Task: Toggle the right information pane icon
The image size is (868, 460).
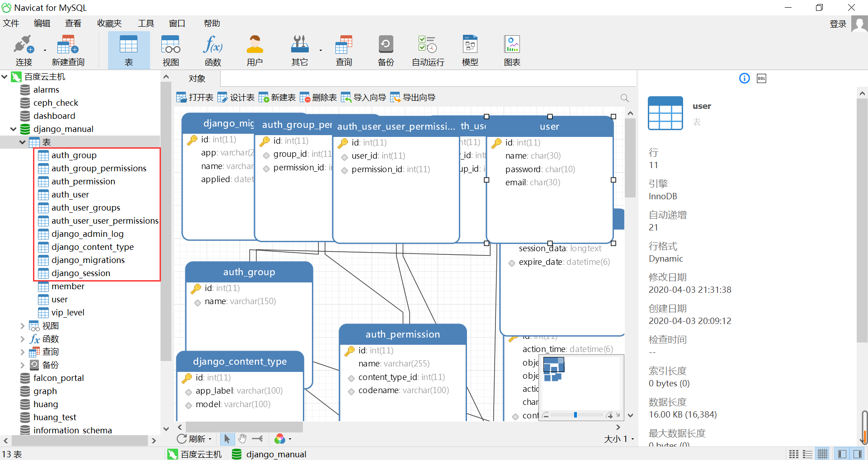Action: [857, 454]
